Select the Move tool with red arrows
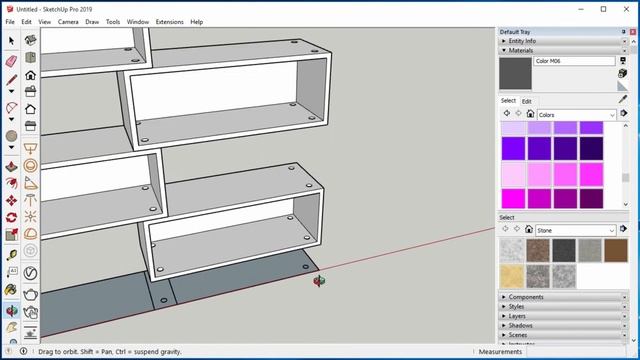Image resolution: width=640 pixels, height=360 pixels. point(11,200)
